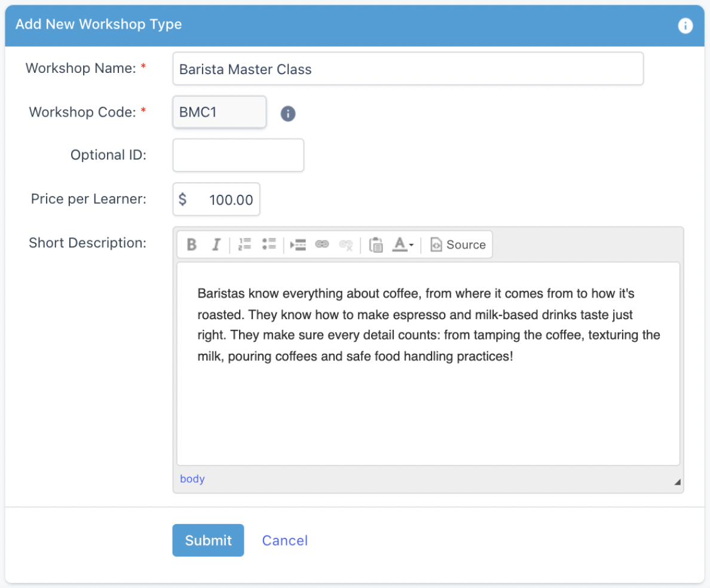Click inside the description text area
This screenshot has height=588, width=710.
click(429, 363)
